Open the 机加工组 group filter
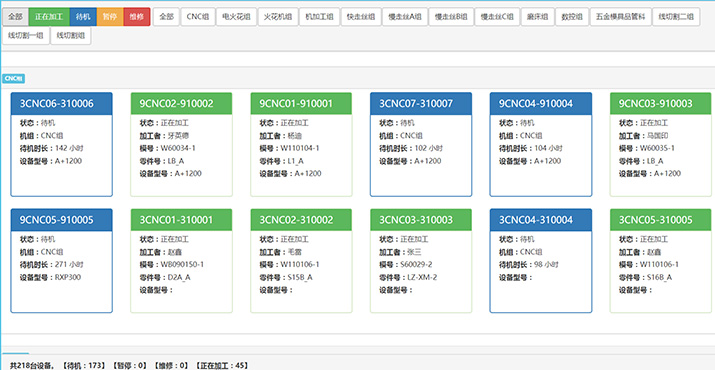Image resolution: width=715 pixels, height=370 pixels. [319, 17]
